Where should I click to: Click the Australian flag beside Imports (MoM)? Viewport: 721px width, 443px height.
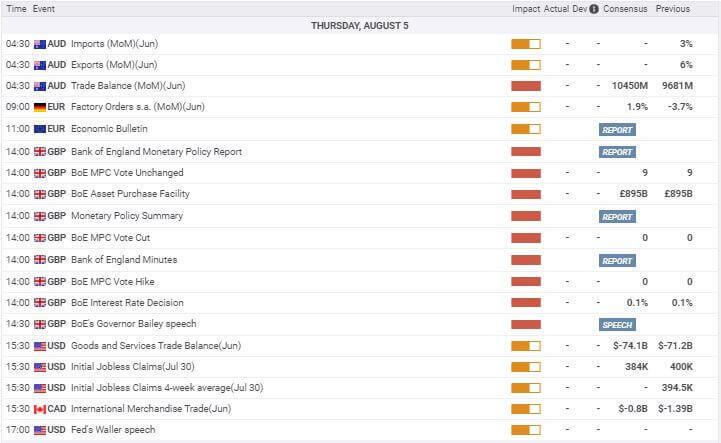pyautogui.click(x=40, y=44)
